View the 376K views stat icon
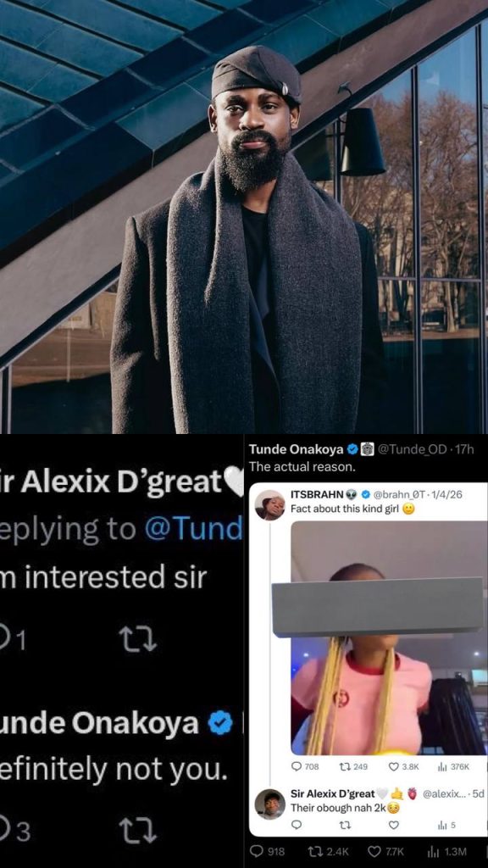Image resolution: width=488 pixels, height=868 pixels. (x=442, y=766)
